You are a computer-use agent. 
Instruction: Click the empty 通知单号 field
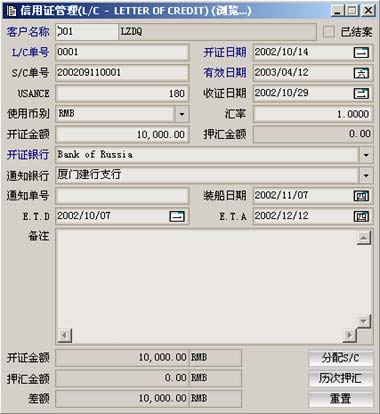point(122,196)
